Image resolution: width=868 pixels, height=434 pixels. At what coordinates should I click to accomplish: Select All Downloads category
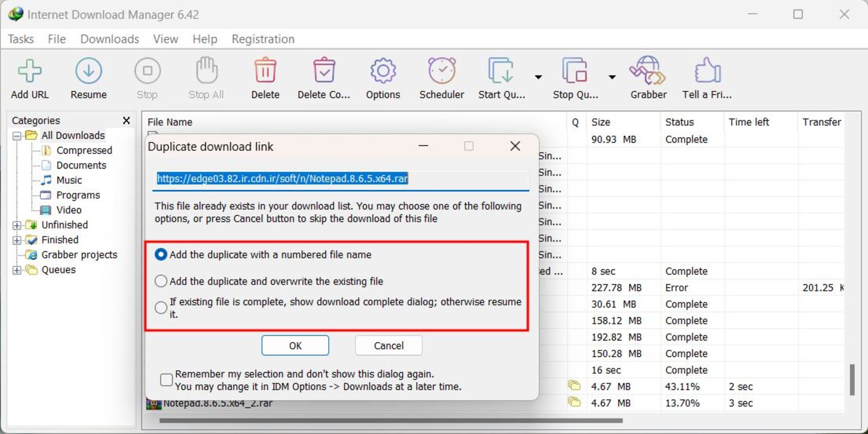coord(73,135)
